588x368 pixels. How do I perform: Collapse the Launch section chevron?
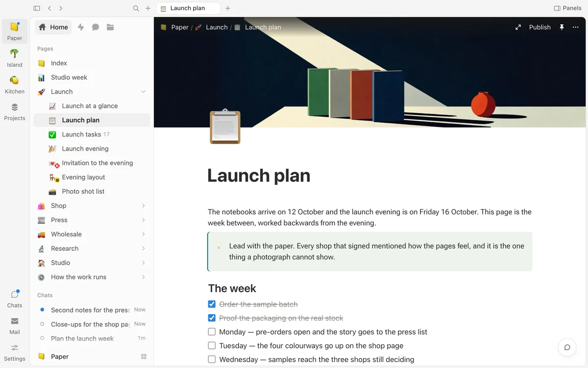[144, 92]
